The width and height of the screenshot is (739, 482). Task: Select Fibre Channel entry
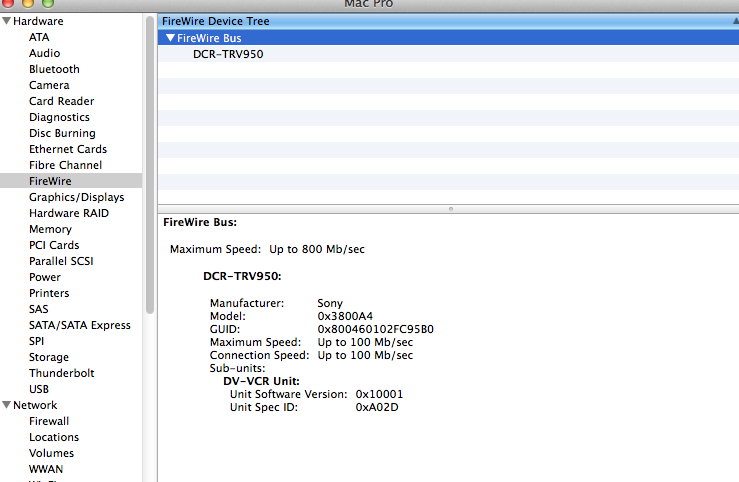click(x=65, y=165)
